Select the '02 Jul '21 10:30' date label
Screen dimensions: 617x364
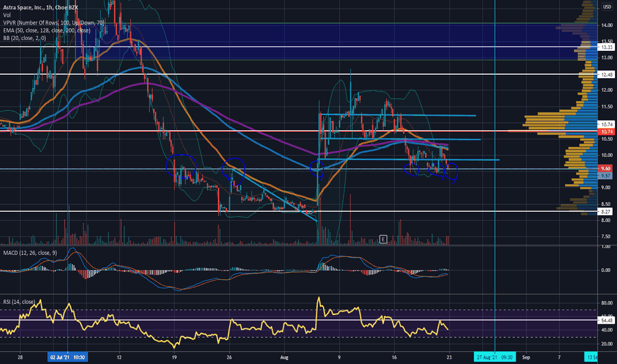point(68,357)
